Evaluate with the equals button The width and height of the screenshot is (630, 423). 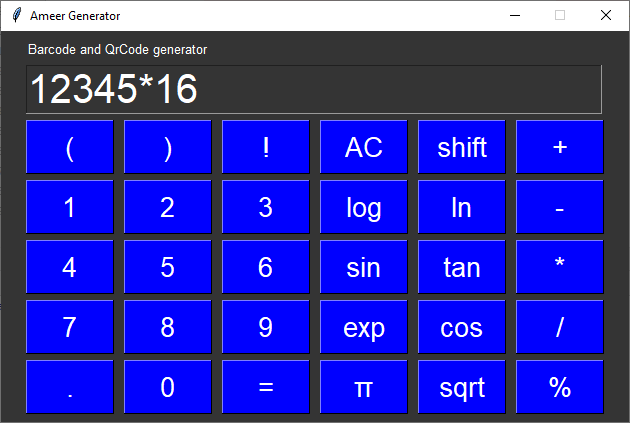[x=266, y=387]
